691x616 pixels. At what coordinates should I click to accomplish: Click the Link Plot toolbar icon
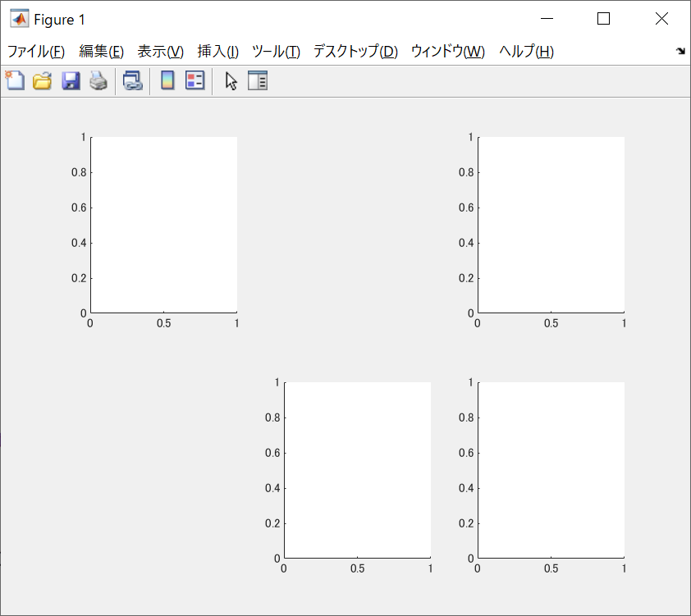(x=133, y=81)
